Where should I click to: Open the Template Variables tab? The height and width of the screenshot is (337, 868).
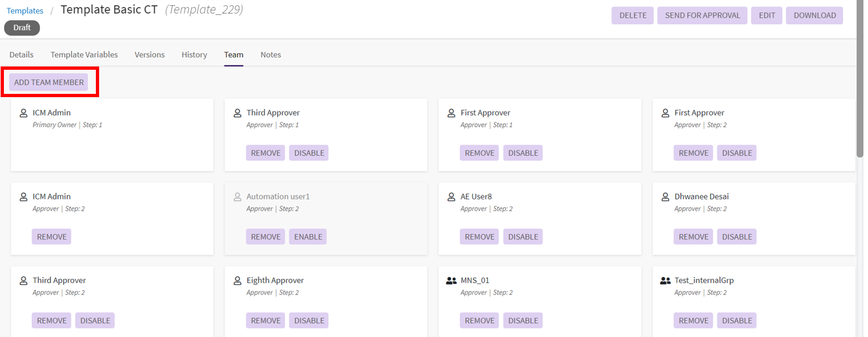coord(84,55)
